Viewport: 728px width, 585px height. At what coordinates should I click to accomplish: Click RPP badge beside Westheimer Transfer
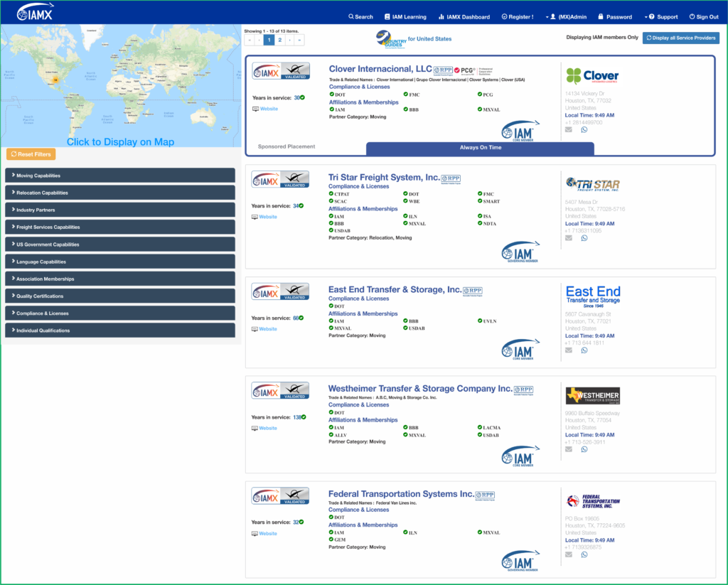click(524, 390)
